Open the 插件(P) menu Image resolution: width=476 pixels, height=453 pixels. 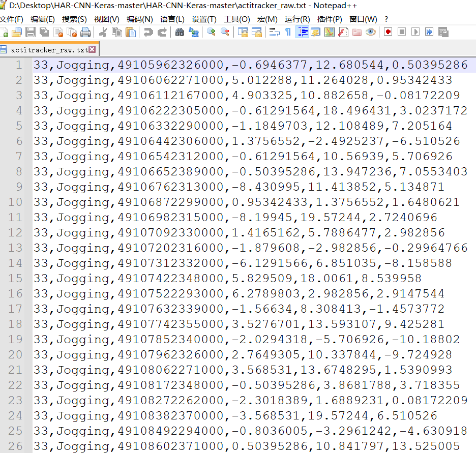click(x=330, y=19)
